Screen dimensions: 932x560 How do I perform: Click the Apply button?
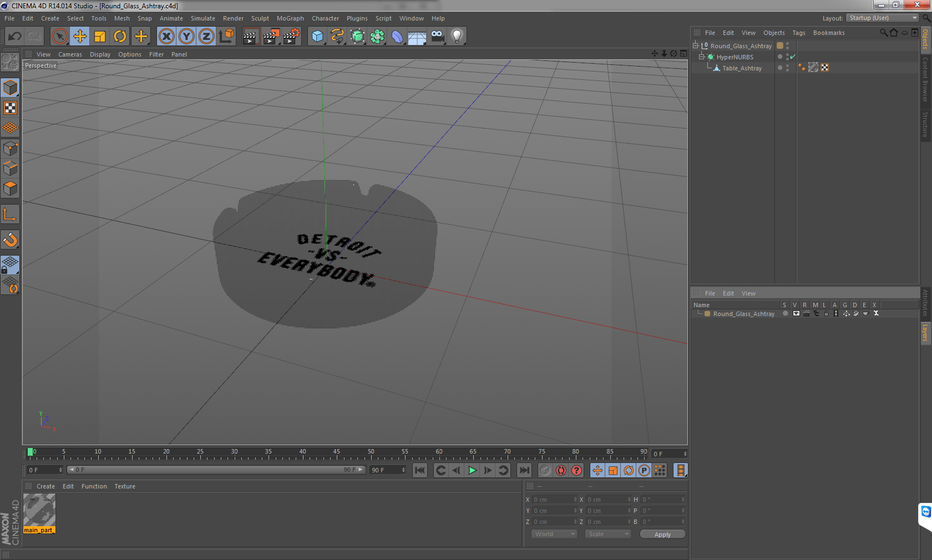coord(662,534)
